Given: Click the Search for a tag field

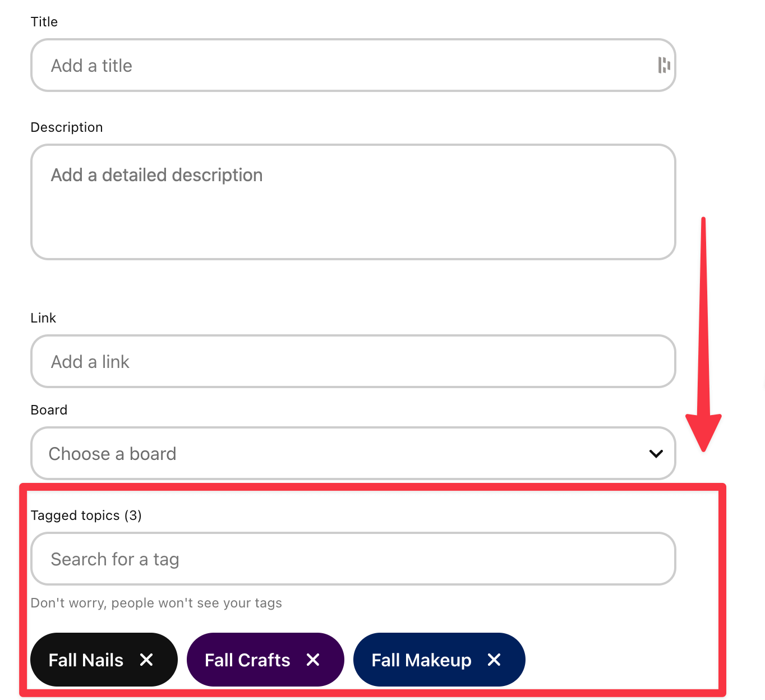Looking at the screenshot, I should point(353,559).
